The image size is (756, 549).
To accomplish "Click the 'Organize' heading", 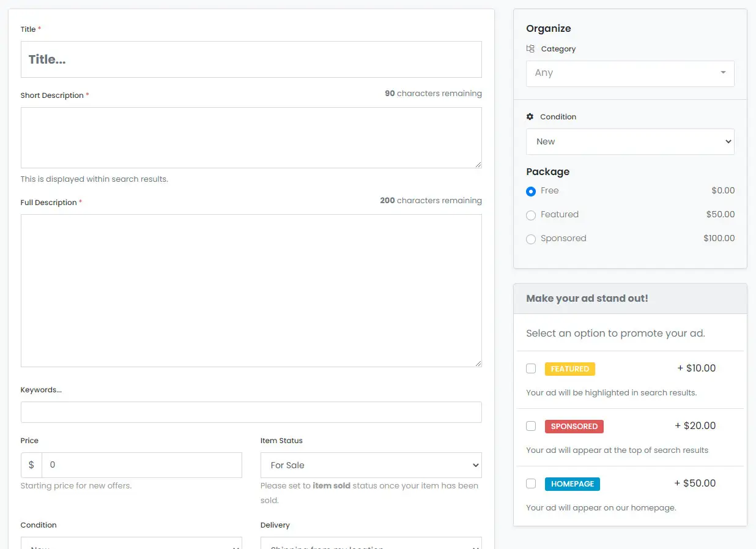I will tap(549, 29).
